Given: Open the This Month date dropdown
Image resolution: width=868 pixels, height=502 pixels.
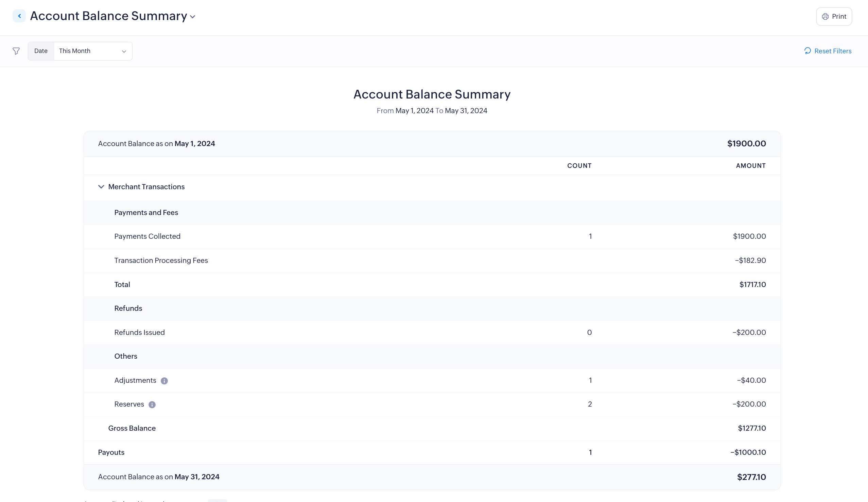Looking at the screenshot, I should click(x=93, y=51).
